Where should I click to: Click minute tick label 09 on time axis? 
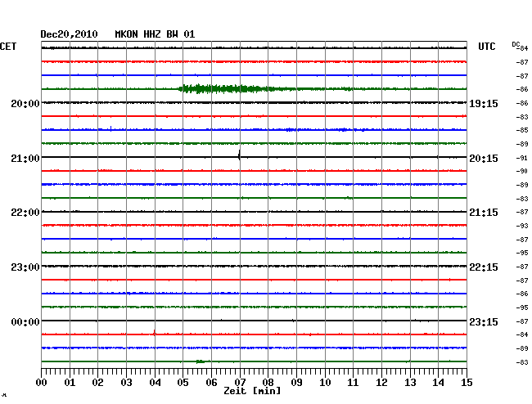click(296, 383)
